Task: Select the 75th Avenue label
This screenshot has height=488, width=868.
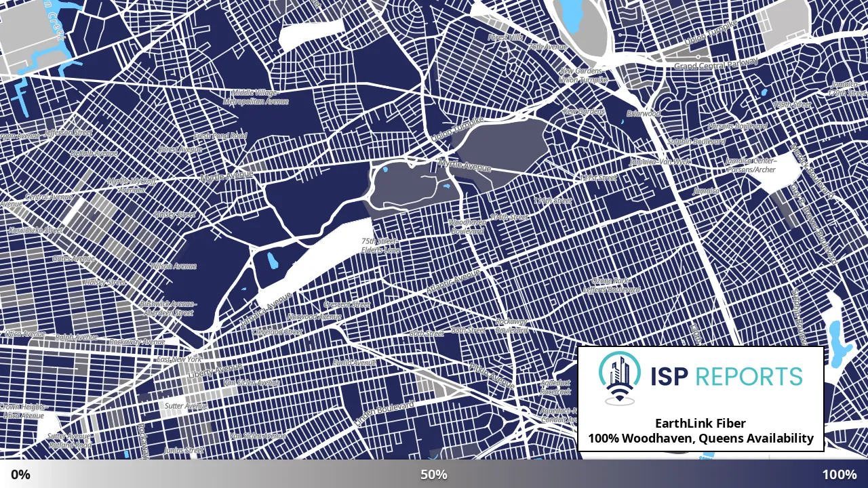Action: pyautogui.click(x=547, y=47)
